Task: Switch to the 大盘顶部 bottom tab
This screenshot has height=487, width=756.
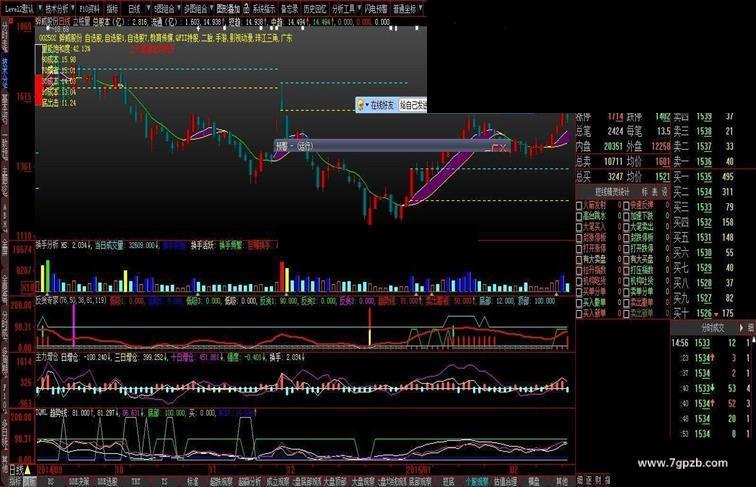Action: coord(335,482)
